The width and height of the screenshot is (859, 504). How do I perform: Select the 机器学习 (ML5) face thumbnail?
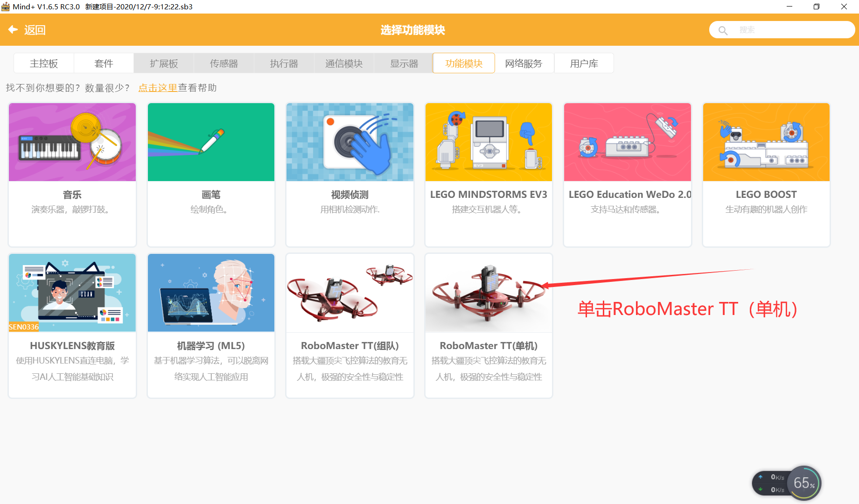(211, 293)
